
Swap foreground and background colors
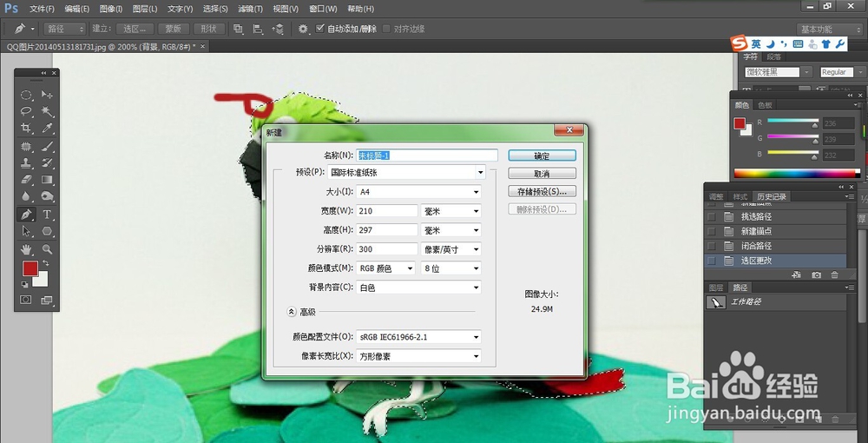point(45,263)
